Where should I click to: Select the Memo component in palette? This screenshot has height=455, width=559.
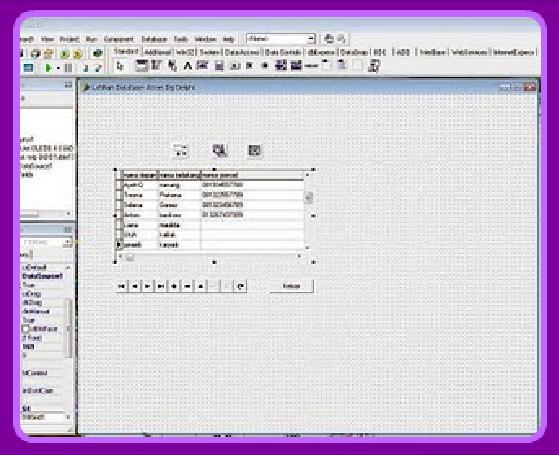tap(219, 66)
